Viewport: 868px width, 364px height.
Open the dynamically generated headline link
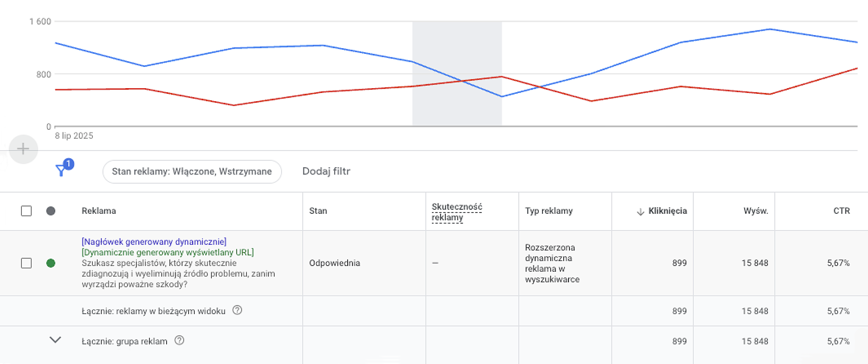click(154, 242)
